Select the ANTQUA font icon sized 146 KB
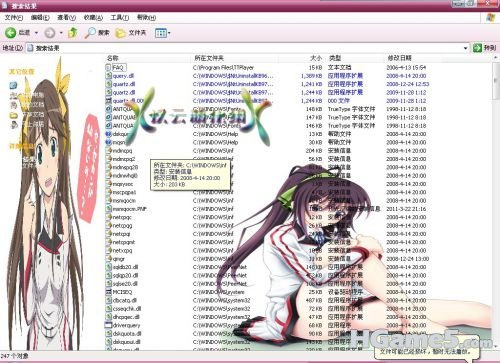The image size is (500, 363). (x=108, y=126)
